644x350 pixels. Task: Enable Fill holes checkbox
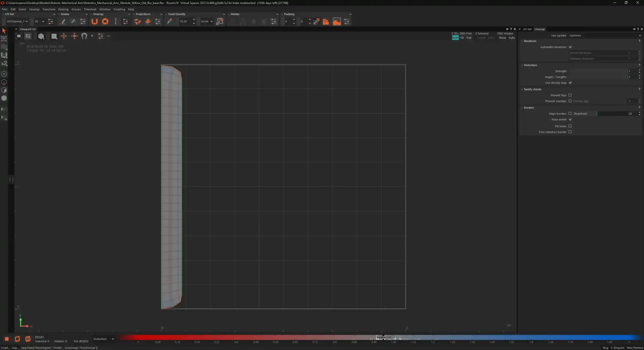click(570, 126)
